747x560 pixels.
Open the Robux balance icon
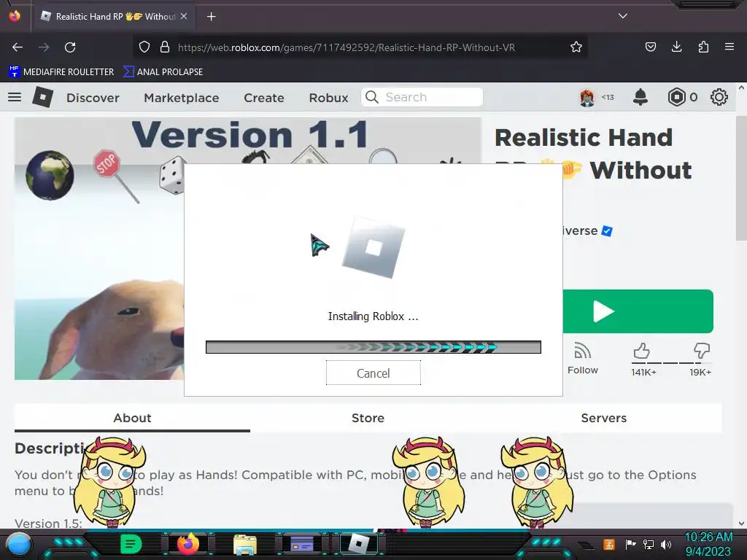(676, 97)
